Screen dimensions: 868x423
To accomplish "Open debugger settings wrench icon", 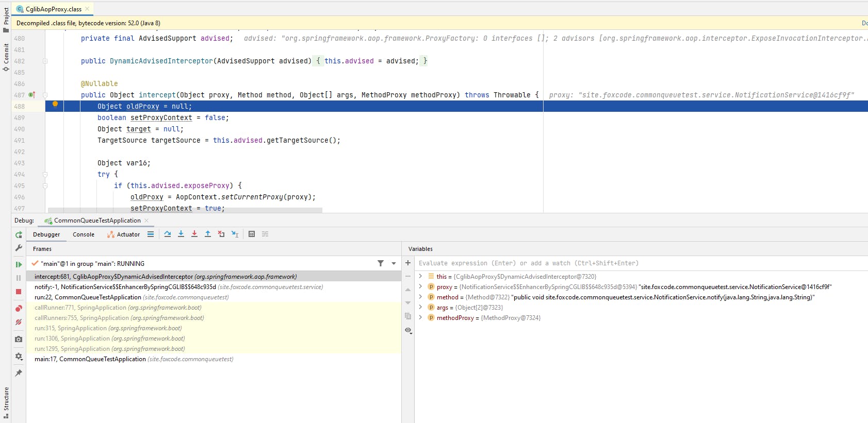I will [x=19, y=248].
